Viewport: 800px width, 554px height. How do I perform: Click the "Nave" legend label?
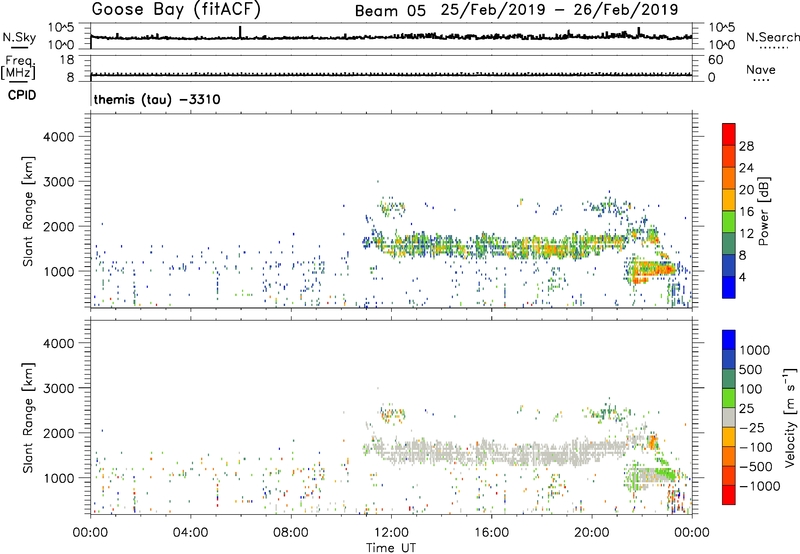tap(761, 69)
